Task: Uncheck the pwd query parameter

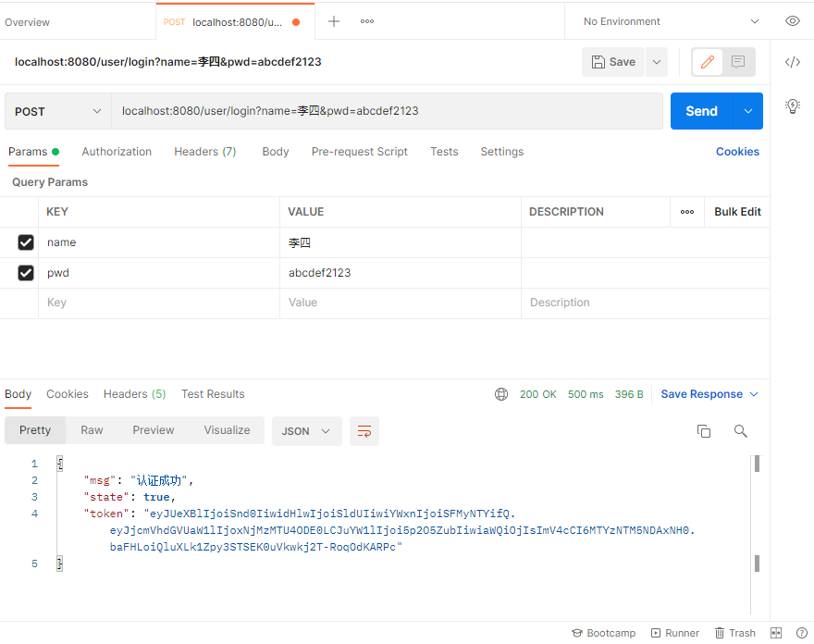Action: pos(26,273)
